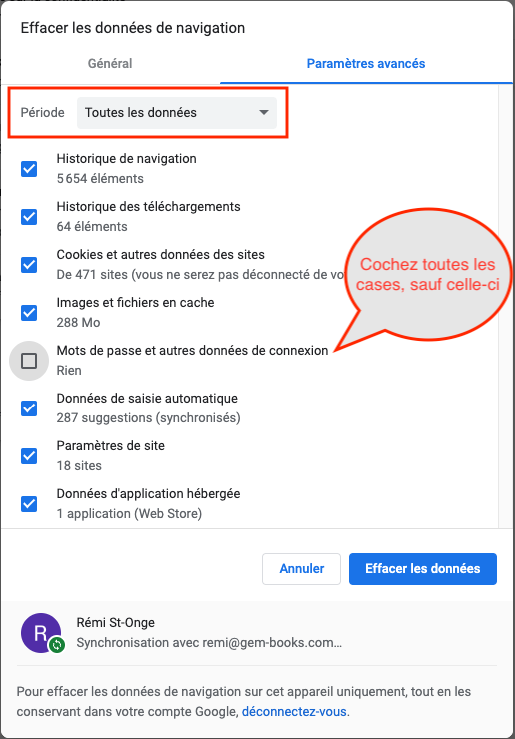Click the Rémi St-Onge account name
Image resolution: width=515 pixels, height=739 pixels.
(x=115, y=623)
